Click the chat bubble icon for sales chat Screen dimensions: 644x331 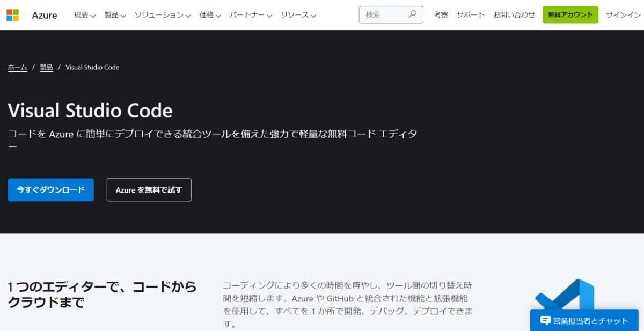545,321
